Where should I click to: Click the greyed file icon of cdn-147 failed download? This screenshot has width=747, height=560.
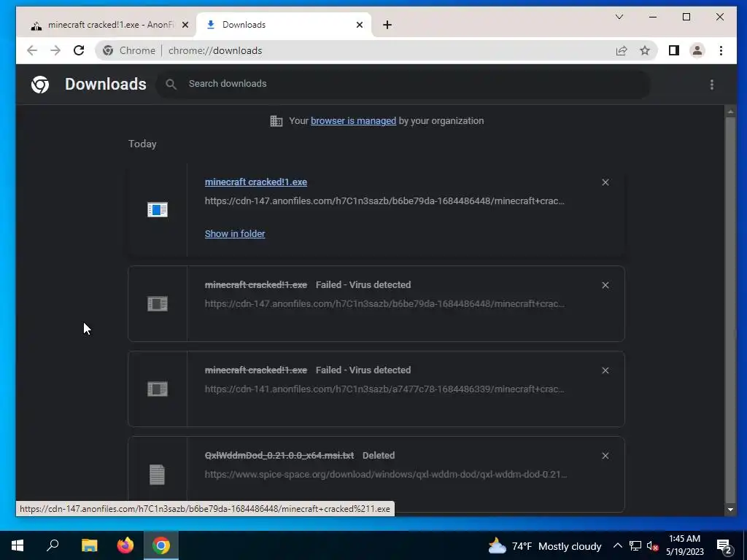click(x=158, y=304)
